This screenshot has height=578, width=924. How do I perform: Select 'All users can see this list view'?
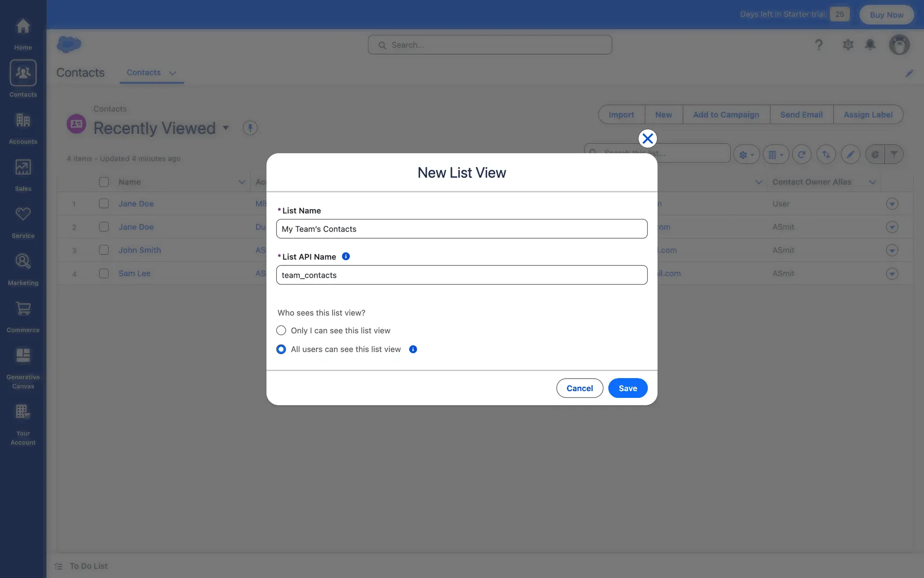(281, 349)
